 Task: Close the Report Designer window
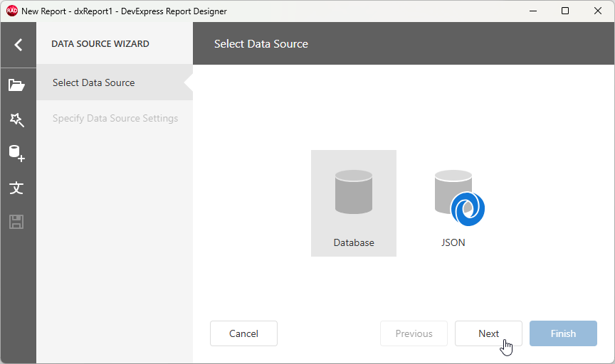click(x=598, y=11)
